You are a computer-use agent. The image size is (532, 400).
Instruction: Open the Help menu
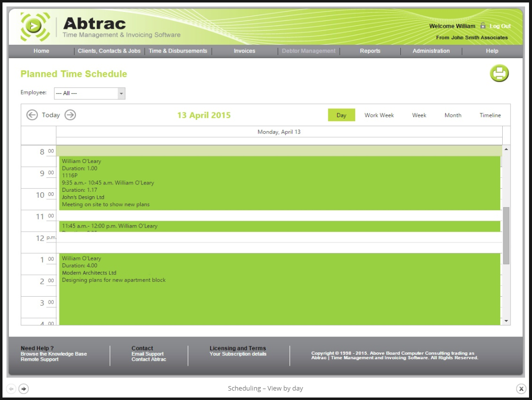click(x=492, y=51)
